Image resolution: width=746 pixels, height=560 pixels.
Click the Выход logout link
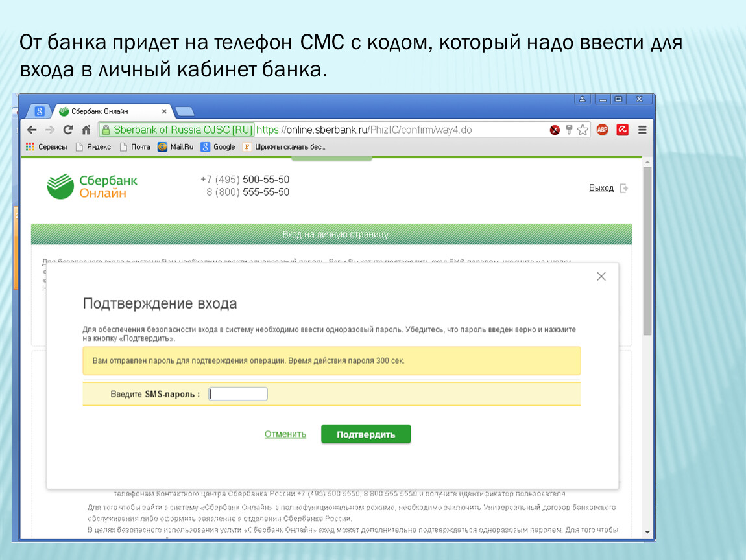click(x=601, y=188)
